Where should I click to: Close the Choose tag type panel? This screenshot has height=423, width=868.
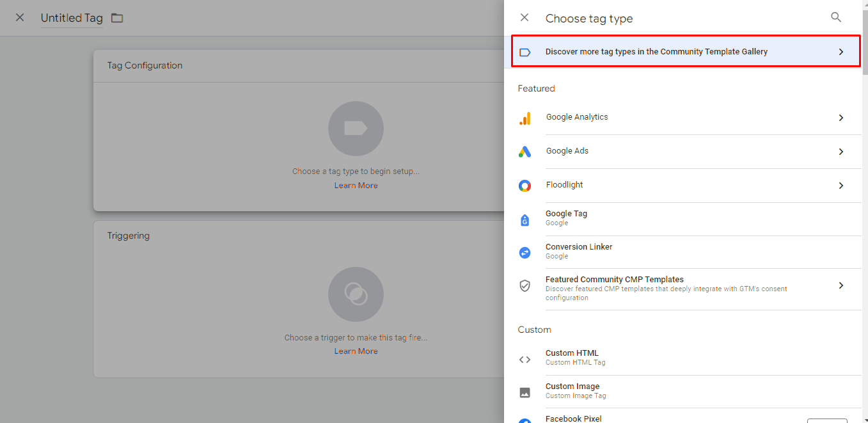525,18
